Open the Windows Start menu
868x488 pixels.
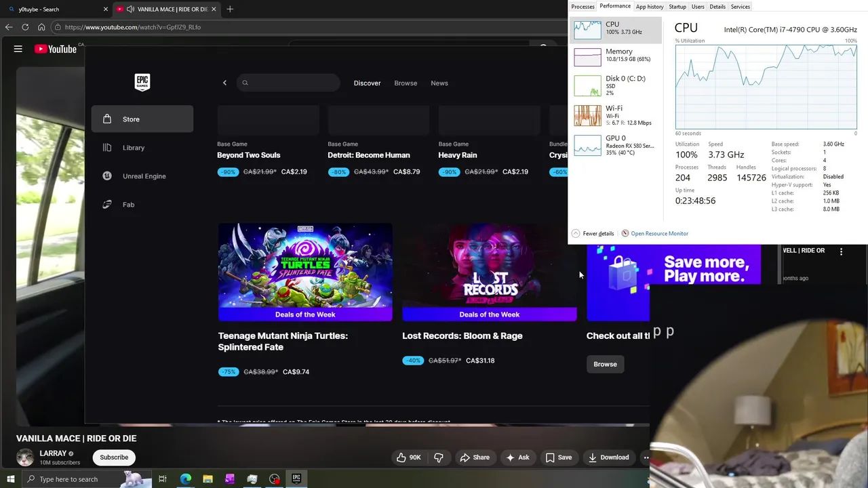pos(11,479)
